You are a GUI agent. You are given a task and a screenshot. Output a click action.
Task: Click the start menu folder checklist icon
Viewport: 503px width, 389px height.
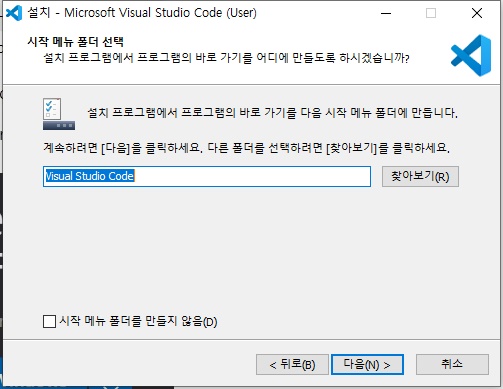tap(59, 114)
